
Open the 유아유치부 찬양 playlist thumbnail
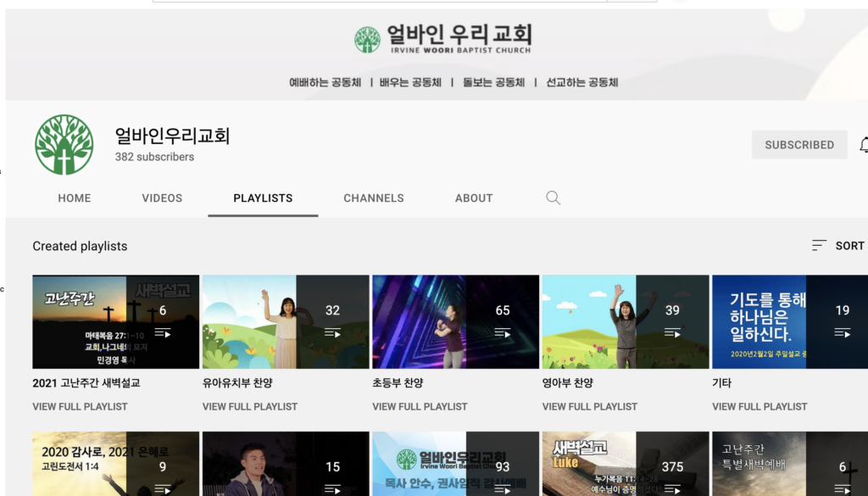pos(286,321)
